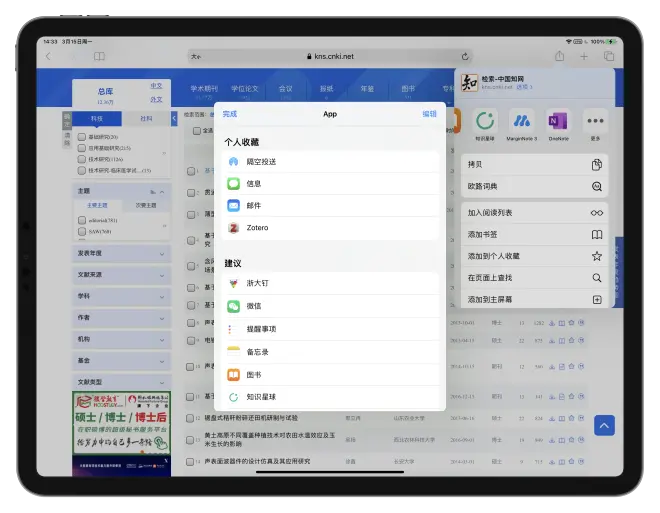Expand the 文献类型 filter
660x513 pixels.
point(122,382)
